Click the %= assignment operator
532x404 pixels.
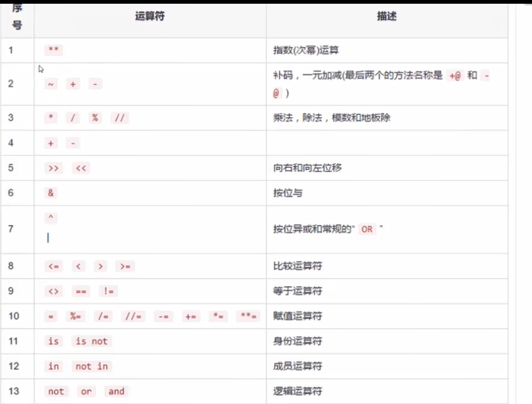pyautogui.click(x=75, y=316)
